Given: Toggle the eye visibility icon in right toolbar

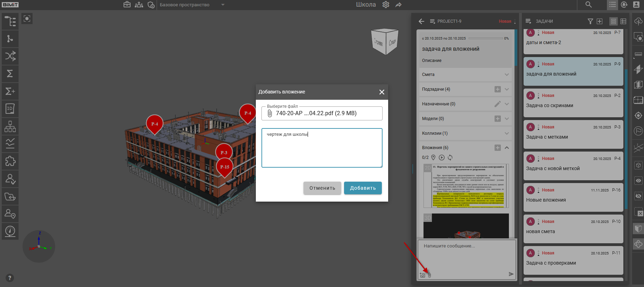Looking at the screenshot, I should pos(638,181).
